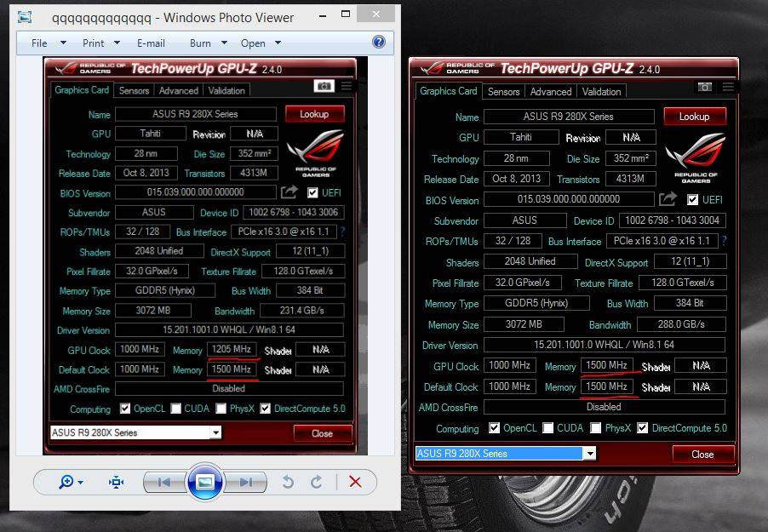Click the Memory Type GDDR5 (Hynix) field in the standalone GPU-Z window
Viewport: 768px width, 532px height.
point(536,303)
